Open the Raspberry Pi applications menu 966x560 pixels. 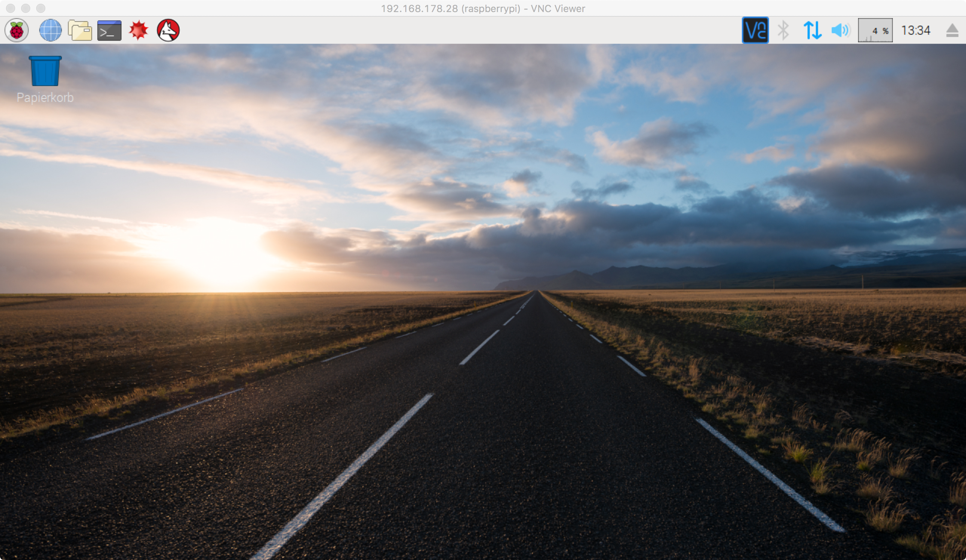[x=17, y=30]
